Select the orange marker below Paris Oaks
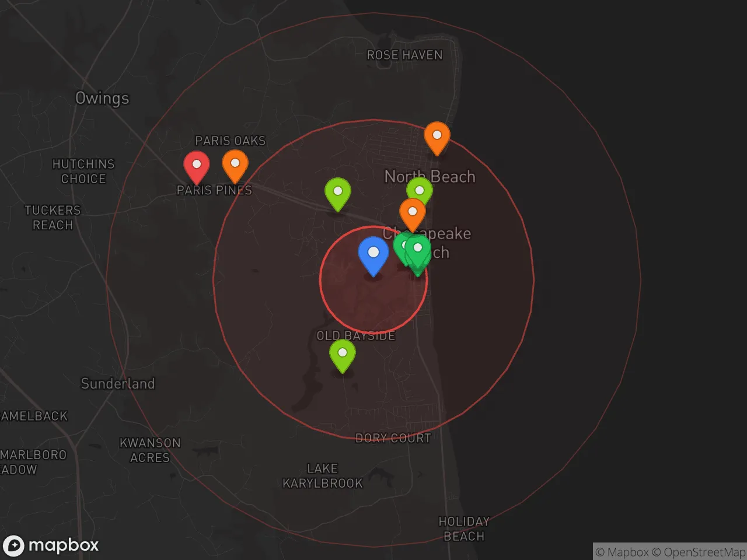Screen dimensions: 747x560 (235, 164)
